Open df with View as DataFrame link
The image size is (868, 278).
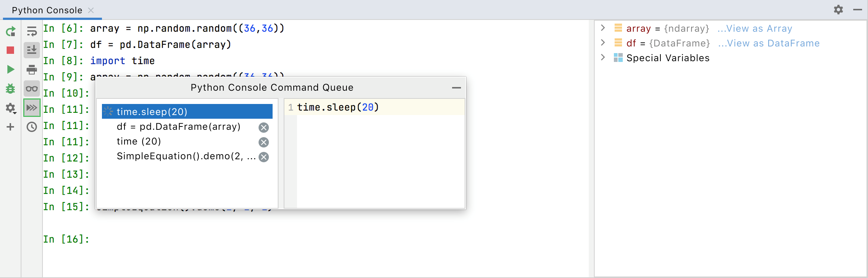(769, 43)
